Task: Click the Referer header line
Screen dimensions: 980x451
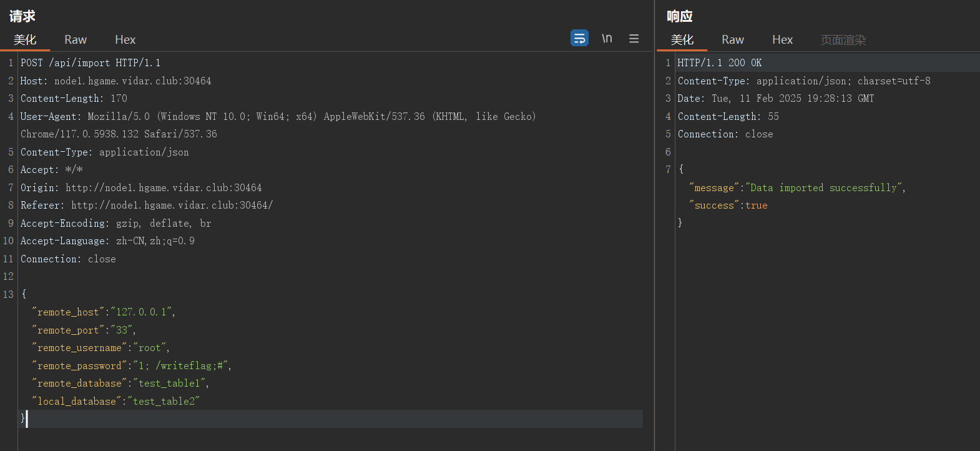Action: click(x=147, y=205)
